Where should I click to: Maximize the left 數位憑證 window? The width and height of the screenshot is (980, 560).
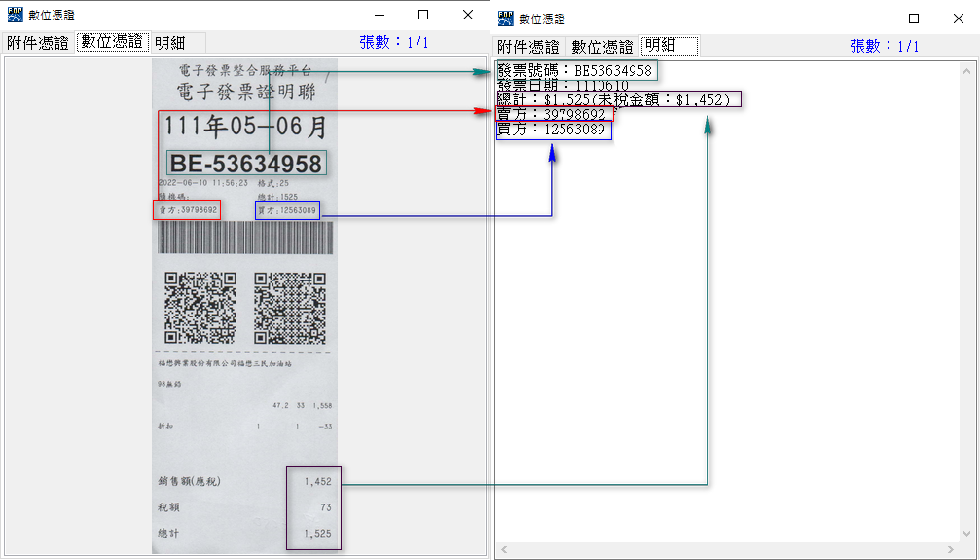point(423,15)
